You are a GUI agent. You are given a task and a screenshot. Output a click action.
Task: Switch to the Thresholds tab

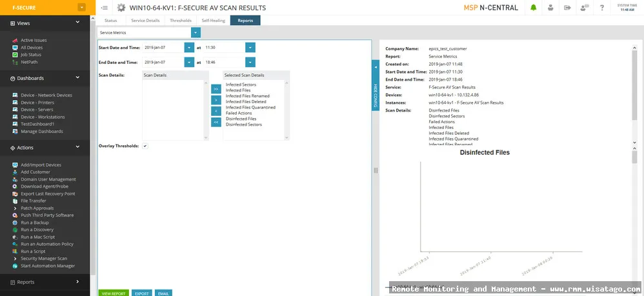[181, 21]
